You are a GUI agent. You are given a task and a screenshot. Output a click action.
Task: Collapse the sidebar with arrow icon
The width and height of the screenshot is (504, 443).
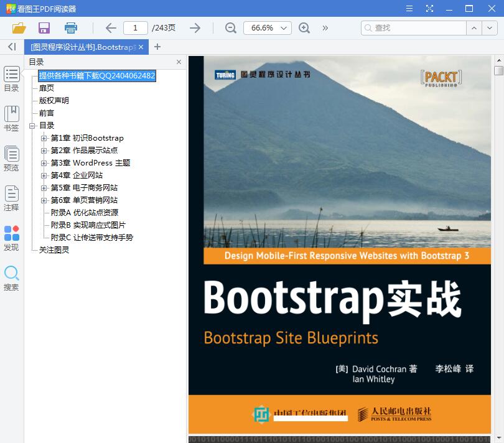click(x=12, y=47)
